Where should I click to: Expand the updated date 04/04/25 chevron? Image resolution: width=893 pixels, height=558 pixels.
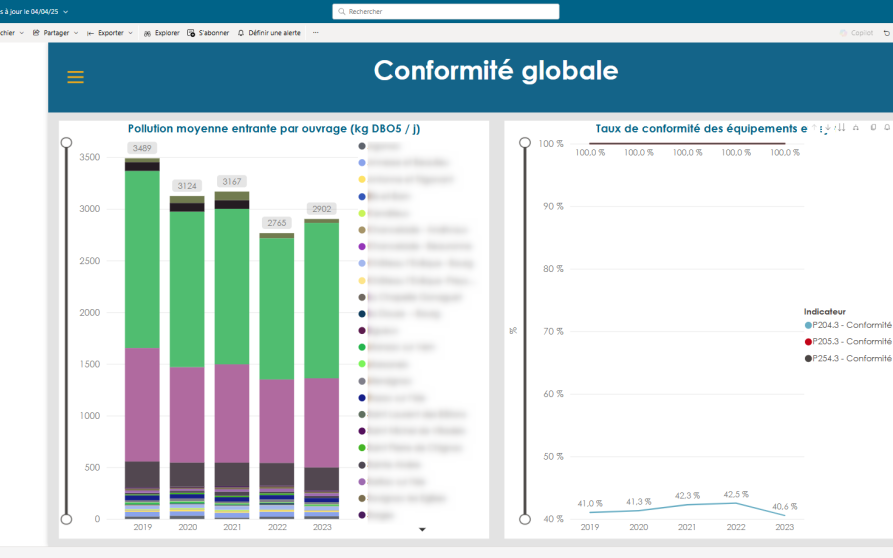pyautogui.click(x=65, y=11)
